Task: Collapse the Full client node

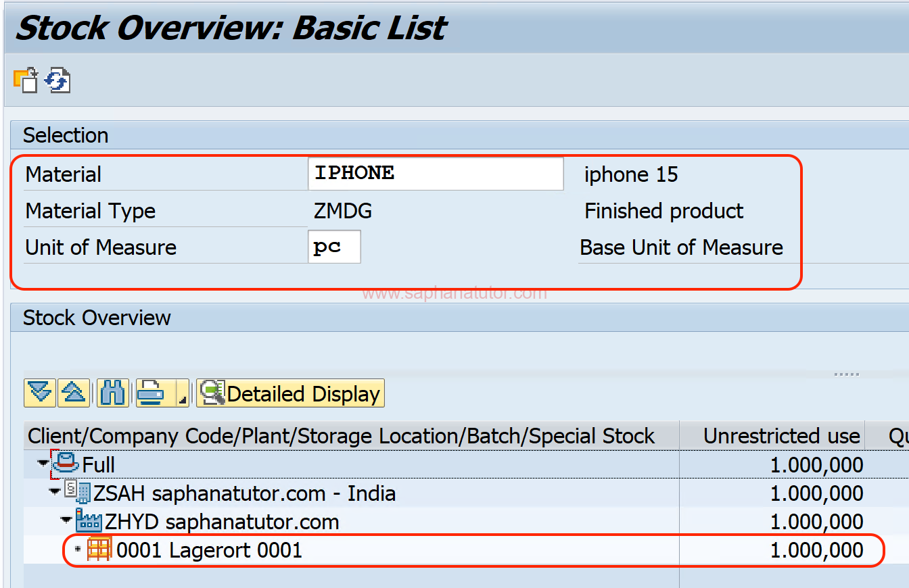Action: click(x=44, y=464)
